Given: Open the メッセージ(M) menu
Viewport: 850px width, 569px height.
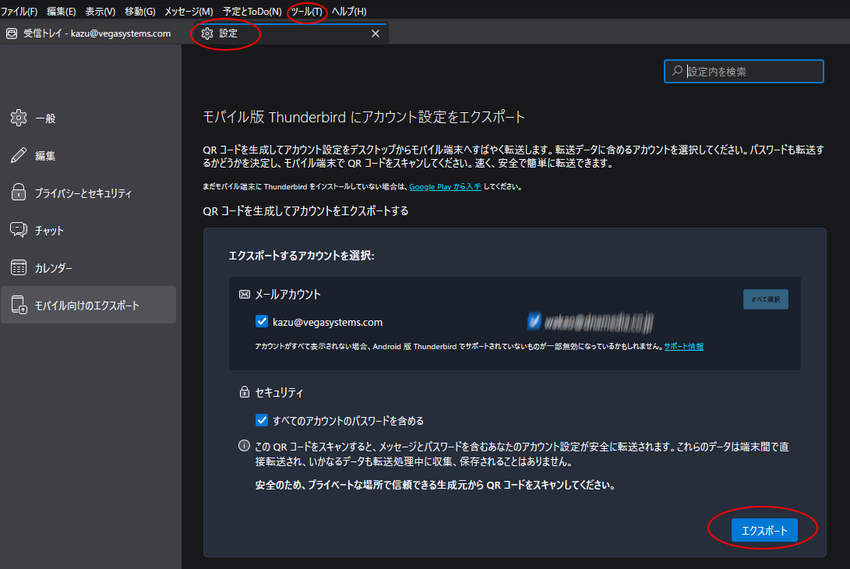Looking at the screenshot, I should pos(189,11).
